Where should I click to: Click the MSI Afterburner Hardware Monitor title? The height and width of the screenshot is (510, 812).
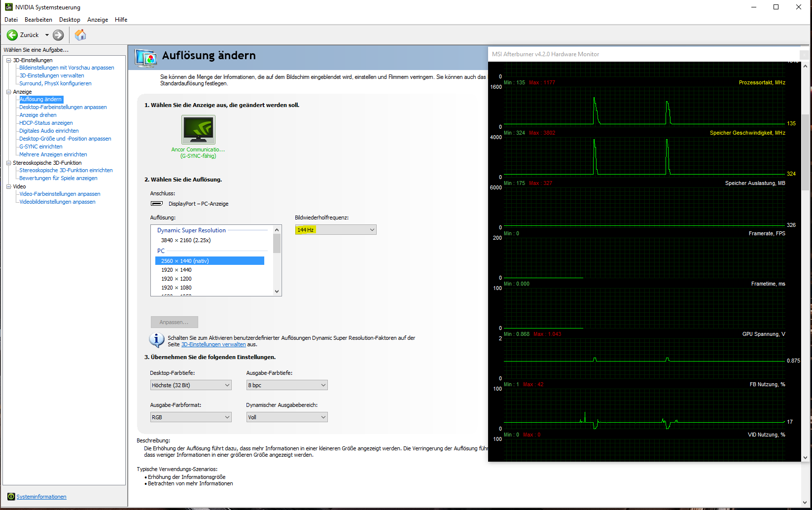tap(545, 54)
